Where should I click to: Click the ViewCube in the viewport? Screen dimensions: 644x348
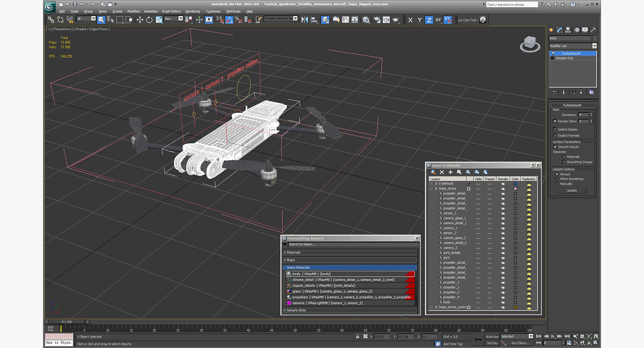pos(529,43)
